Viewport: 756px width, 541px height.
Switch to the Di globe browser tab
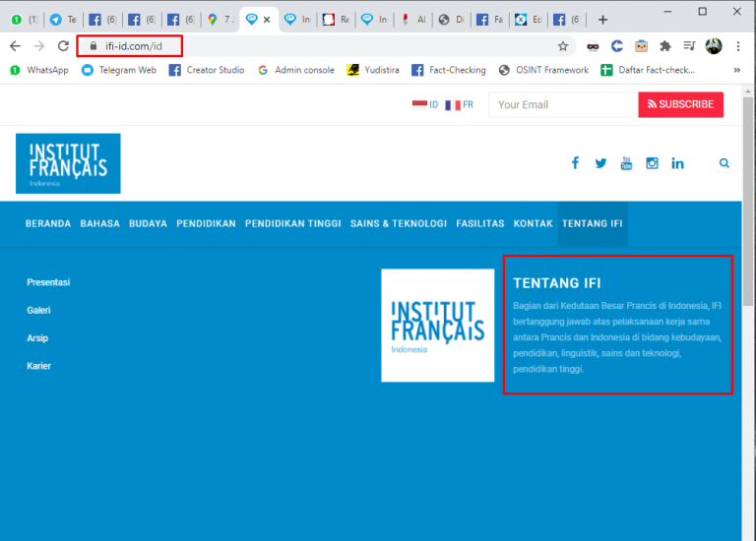(x=451, y=20)
